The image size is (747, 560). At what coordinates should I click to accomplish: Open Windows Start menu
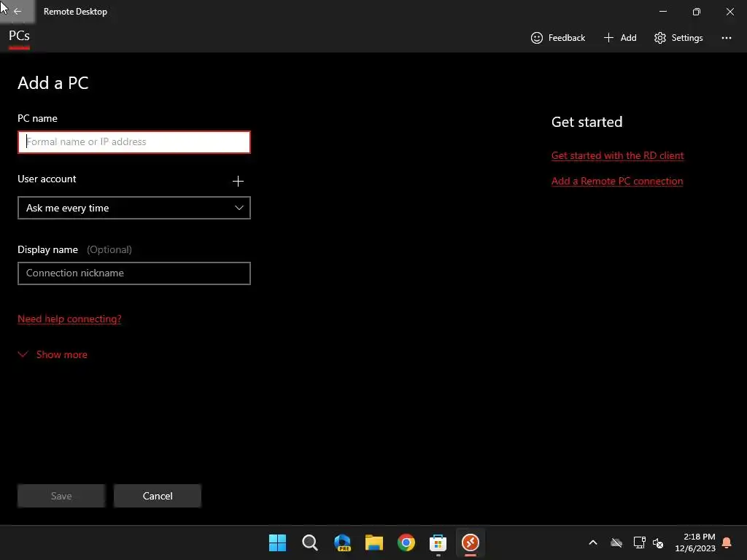pyautogui.click(x=277, y=542)
